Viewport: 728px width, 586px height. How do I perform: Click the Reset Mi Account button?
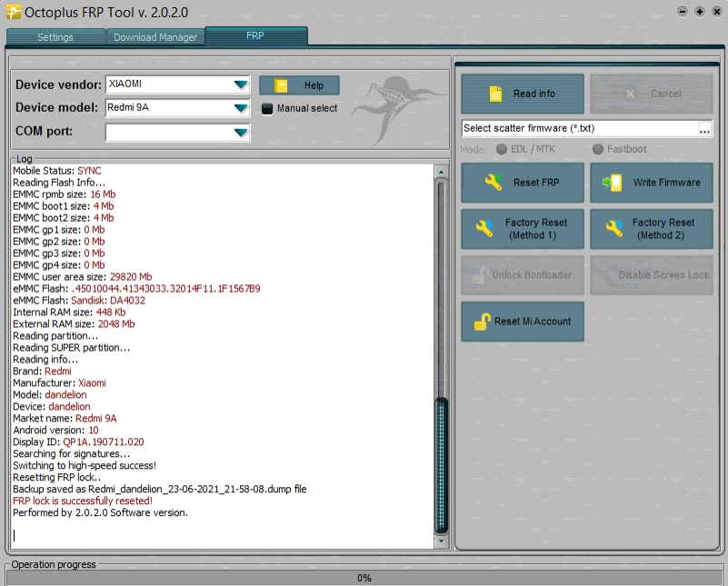pos(523,322)
